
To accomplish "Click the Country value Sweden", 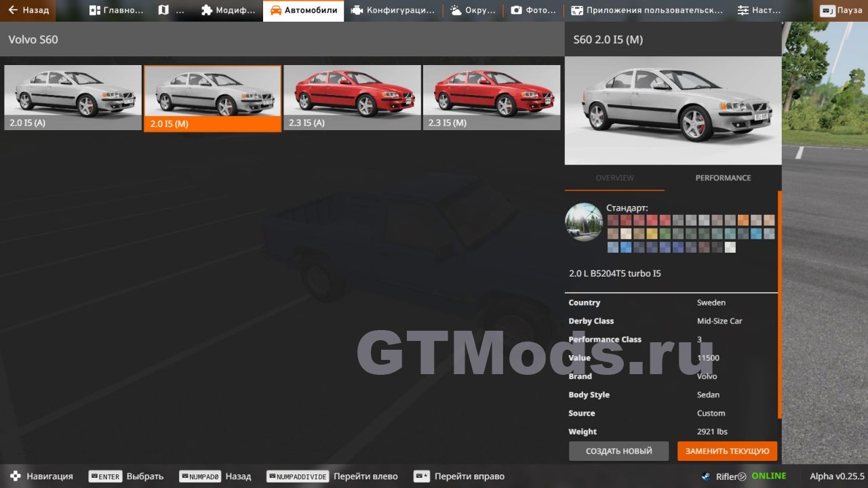I will (711, 303).
